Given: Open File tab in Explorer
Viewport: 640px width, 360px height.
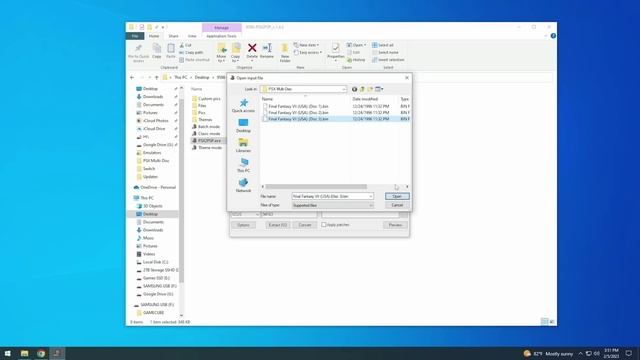Looking at the screenshot, I should click(x=135, y=36).
